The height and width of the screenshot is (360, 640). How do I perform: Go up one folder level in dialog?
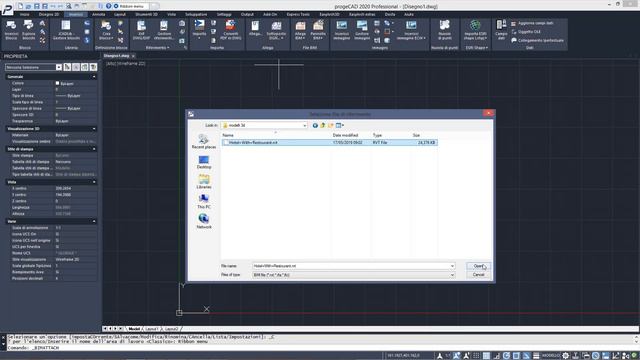coord(323,125)
